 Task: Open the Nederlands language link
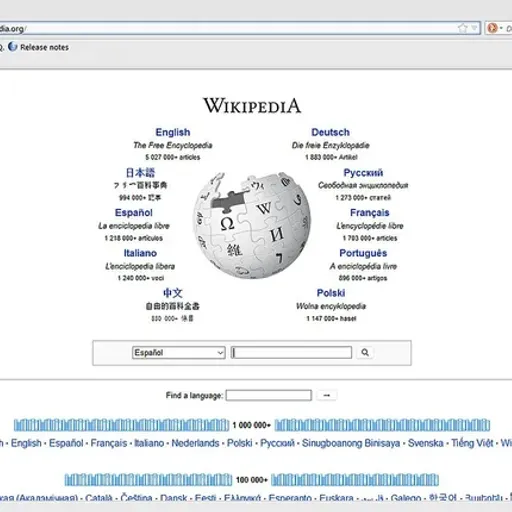[195, 443]
